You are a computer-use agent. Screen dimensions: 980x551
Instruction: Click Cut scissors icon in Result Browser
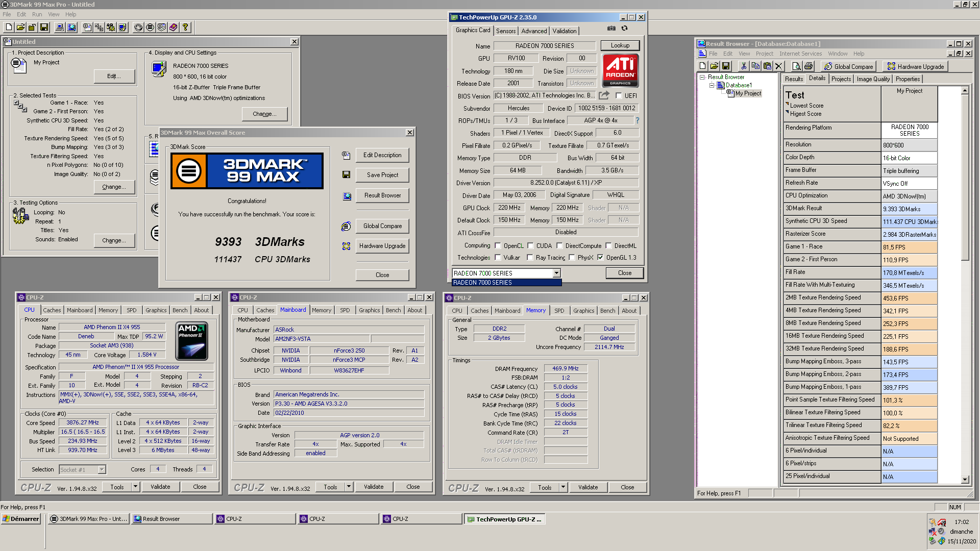(744, 66)
